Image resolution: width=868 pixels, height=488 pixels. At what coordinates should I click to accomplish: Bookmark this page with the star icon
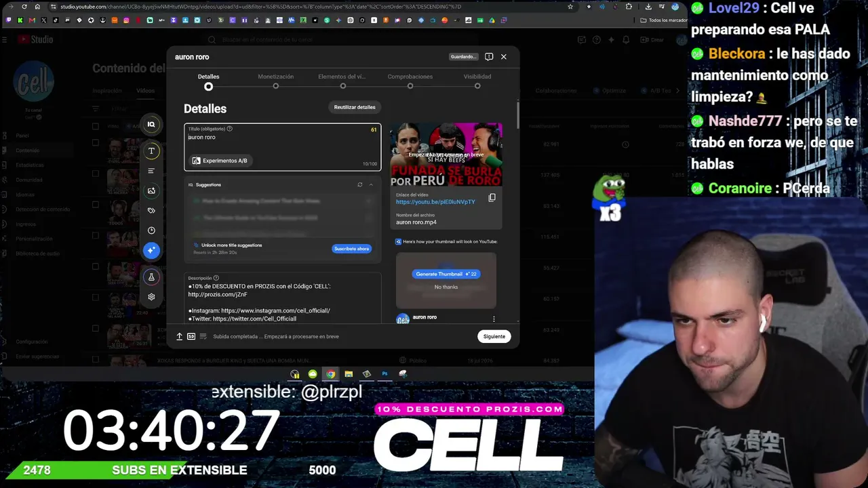570,7
